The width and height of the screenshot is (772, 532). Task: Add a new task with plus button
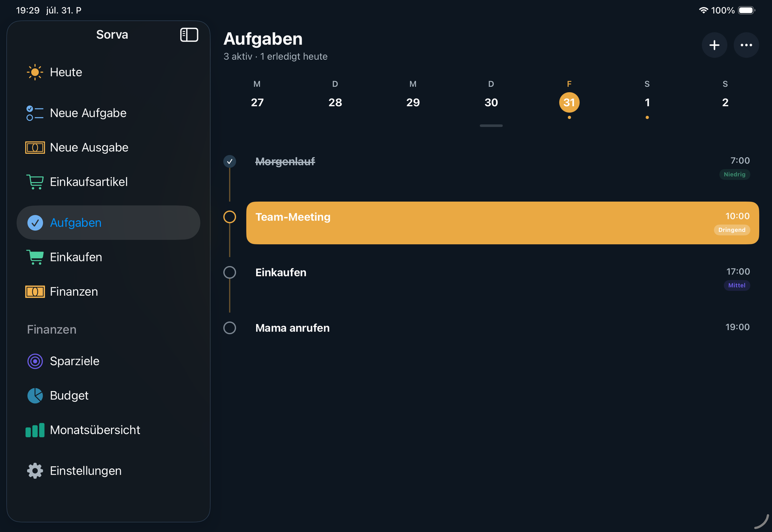(715, 45)
